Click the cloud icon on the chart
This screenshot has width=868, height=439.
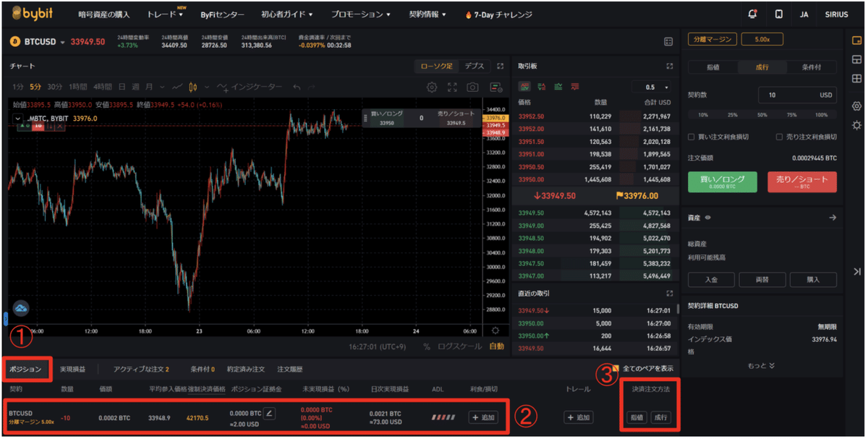click(x=21, y=308)
